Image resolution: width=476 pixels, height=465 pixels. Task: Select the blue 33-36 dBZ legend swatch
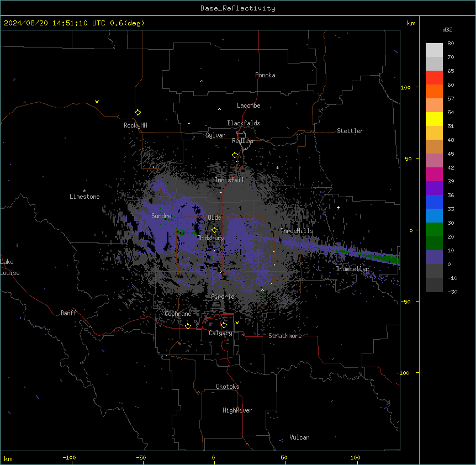(434, 202)
